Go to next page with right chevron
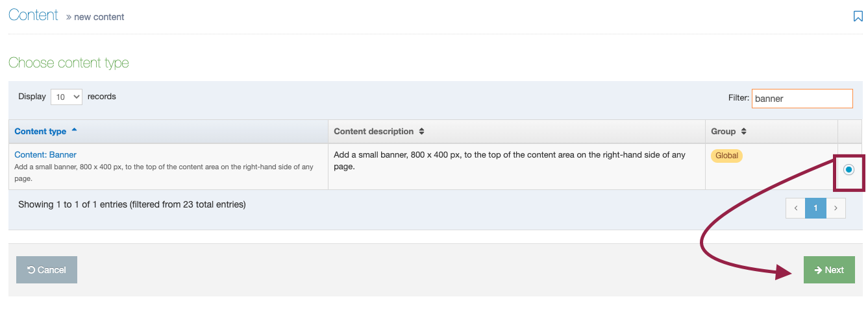This screenshot has width=868, height=310. [x=836, y=208]
